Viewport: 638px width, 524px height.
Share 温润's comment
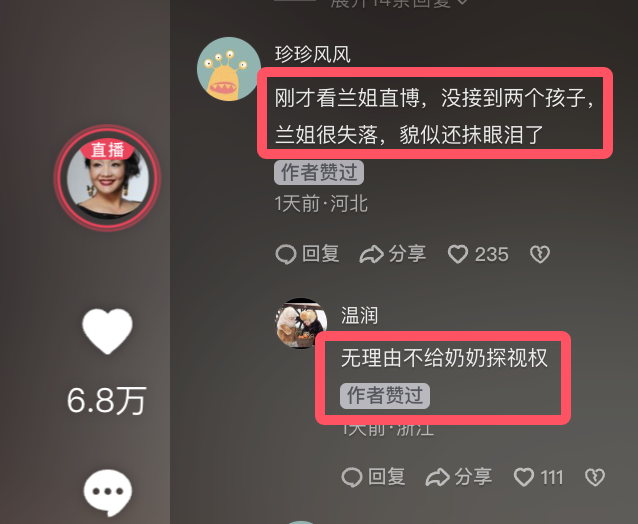click(x=459, y=477)
